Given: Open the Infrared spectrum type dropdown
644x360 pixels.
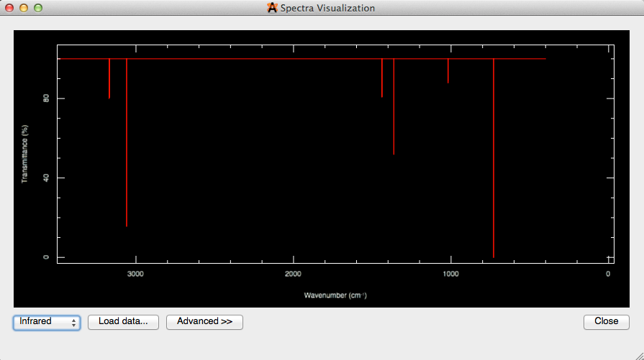Looking at the screenshot, I should coord(46,322).
